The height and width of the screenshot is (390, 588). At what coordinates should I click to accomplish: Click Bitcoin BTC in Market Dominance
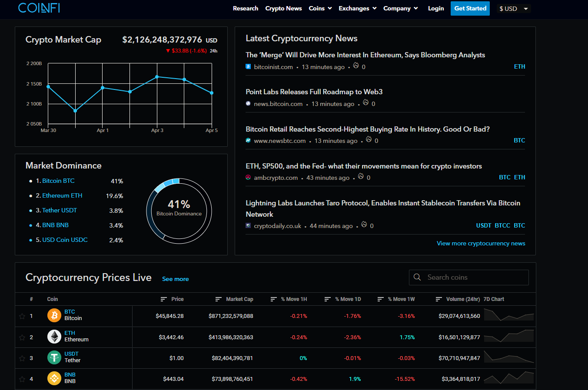[x=58, y=181]
